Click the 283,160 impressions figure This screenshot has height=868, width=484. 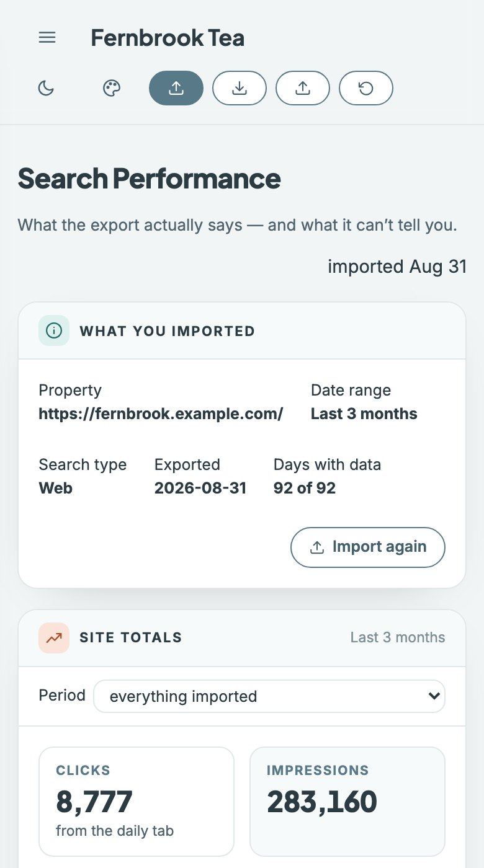[x=322, y=802]
